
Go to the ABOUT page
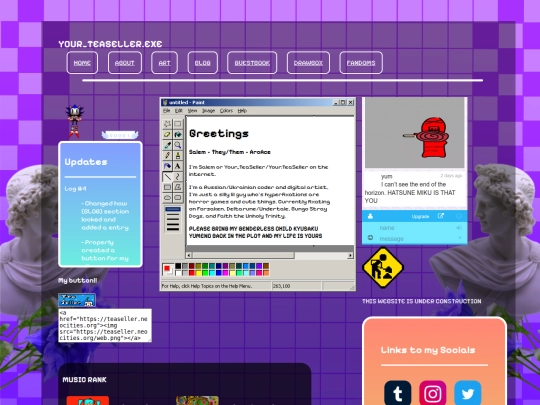(x=125, y=63)
